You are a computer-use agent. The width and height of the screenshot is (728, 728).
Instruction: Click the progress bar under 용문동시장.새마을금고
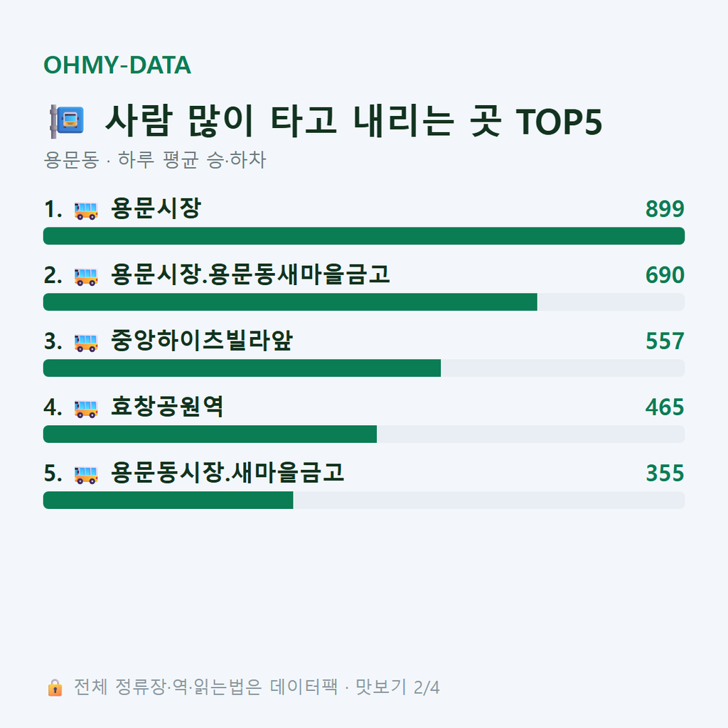click(364, 500)
